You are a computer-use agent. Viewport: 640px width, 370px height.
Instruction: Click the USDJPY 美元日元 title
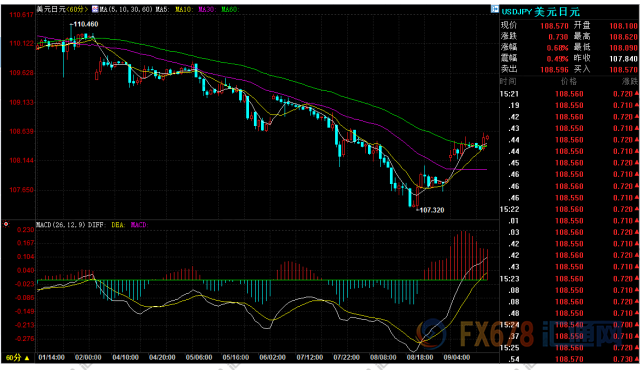click(540, 12)
